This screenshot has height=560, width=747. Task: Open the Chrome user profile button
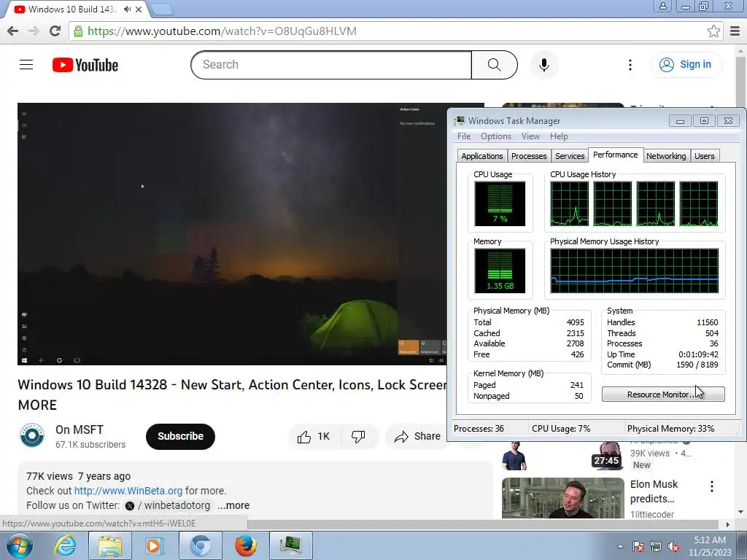pyautogui.click(x=662, y=6)
